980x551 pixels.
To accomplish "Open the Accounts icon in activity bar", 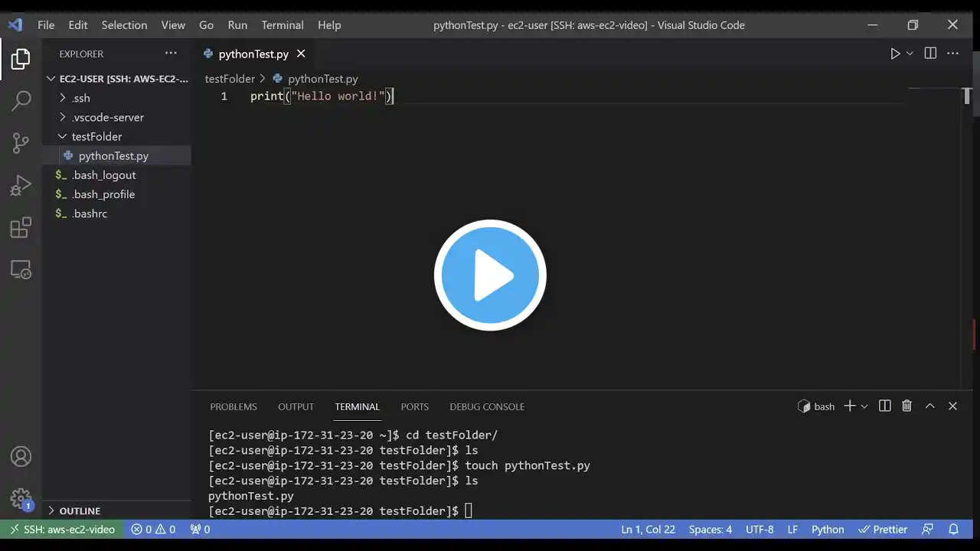I will [21, 457].
